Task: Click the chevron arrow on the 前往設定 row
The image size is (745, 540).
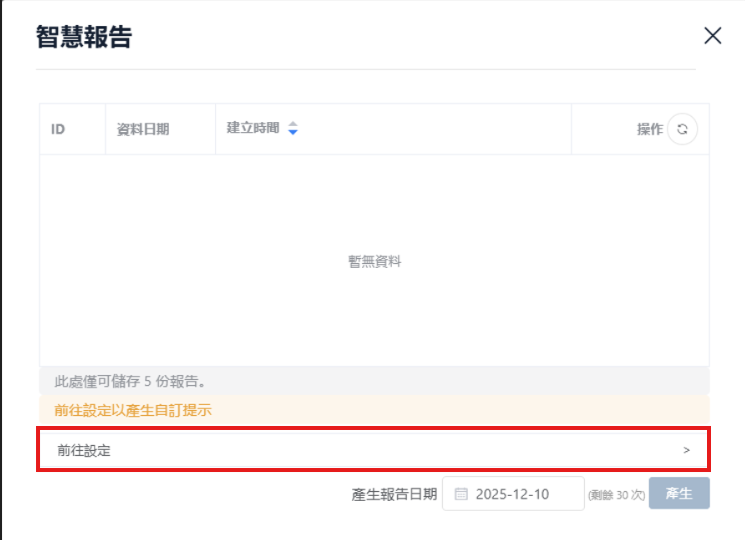Action: pos(687,450)
